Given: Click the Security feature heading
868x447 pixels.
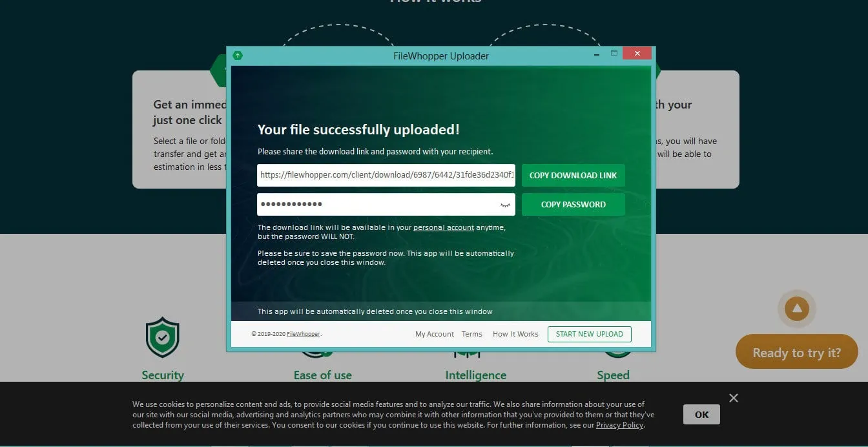Looking at the screenshot, I should coord(163,375).
